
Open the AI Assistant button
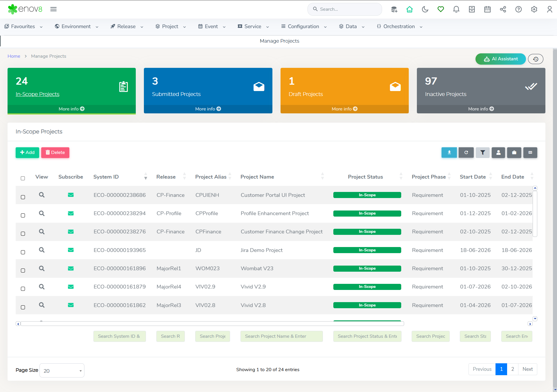[500, 59]
